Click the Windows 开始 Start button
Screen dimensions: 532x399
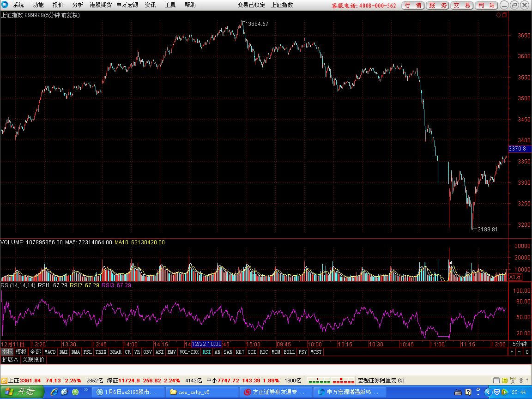[22, 392]
